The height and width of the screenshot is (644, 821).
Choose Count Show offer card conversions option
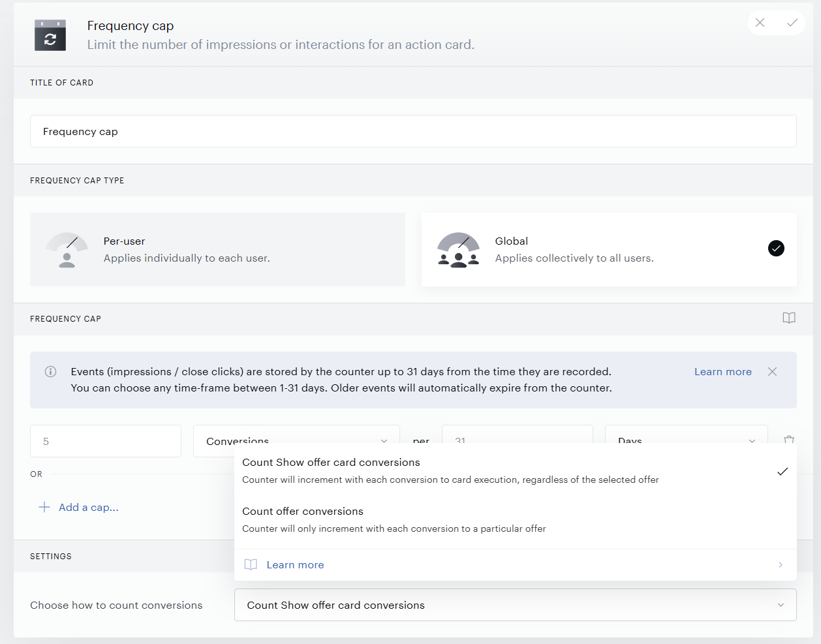point(516,470)
